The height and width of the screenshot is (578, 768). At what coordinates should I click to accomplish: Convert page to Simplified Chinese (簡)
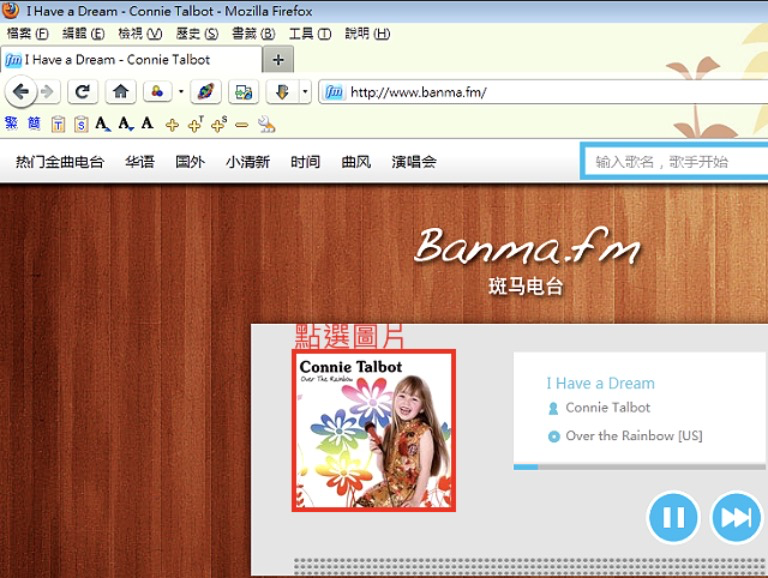click(x=34, y=123)
